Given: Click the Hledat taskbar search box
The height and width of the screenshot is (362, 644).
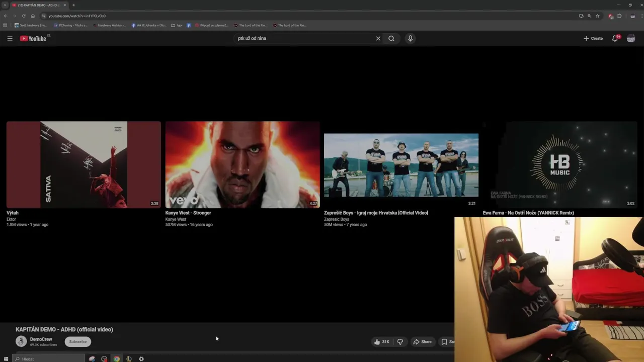Looking at the screenshot, I should coord(48,359).
